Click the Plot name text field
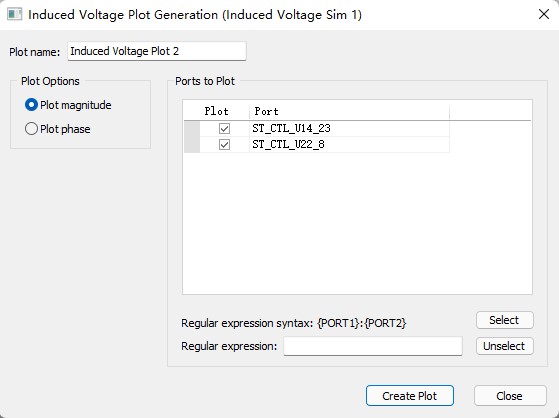The height and width of the screenshot is (418, 559). pos(157,51)
